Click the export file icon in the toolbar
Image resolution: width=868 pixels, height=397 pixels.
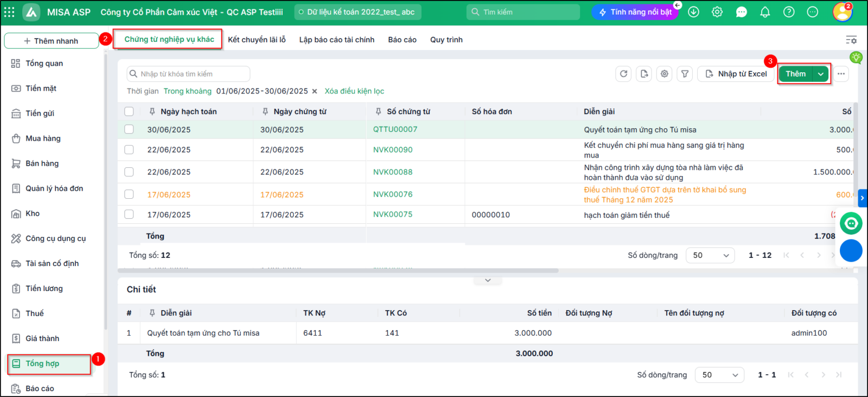point(644,74)
